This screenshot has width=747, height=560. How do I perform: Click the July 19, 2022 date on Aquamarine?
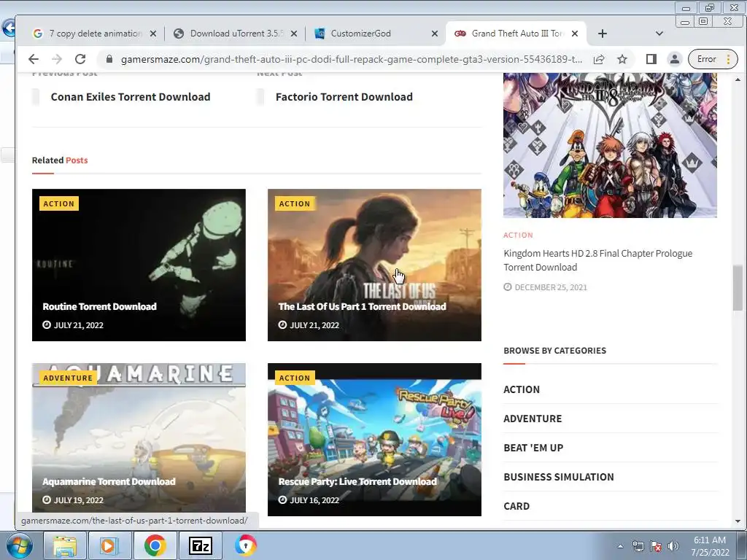78,500
